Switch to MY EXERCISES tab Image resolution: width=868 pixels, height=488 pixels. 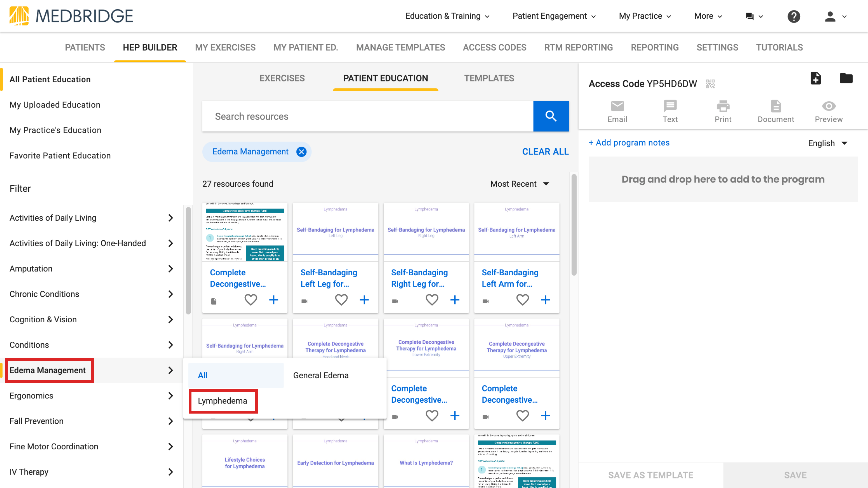click(x=225, y=48)
